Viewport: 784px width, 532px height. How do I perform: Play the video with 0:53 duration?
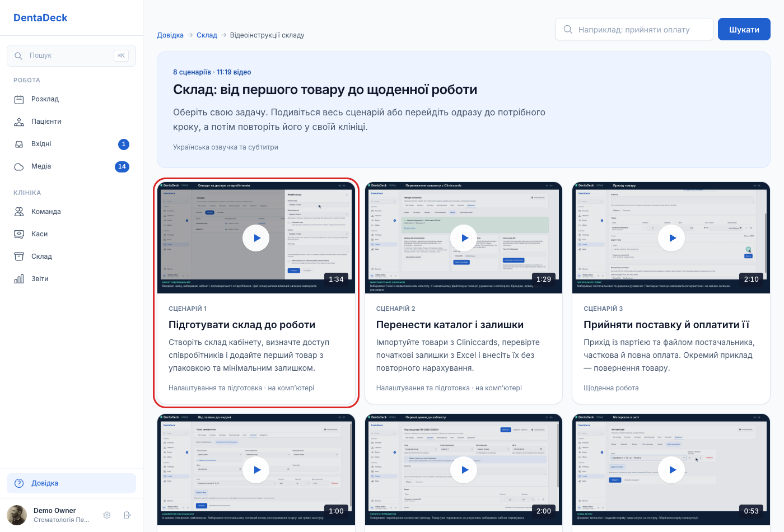click(x=671, y=470)
